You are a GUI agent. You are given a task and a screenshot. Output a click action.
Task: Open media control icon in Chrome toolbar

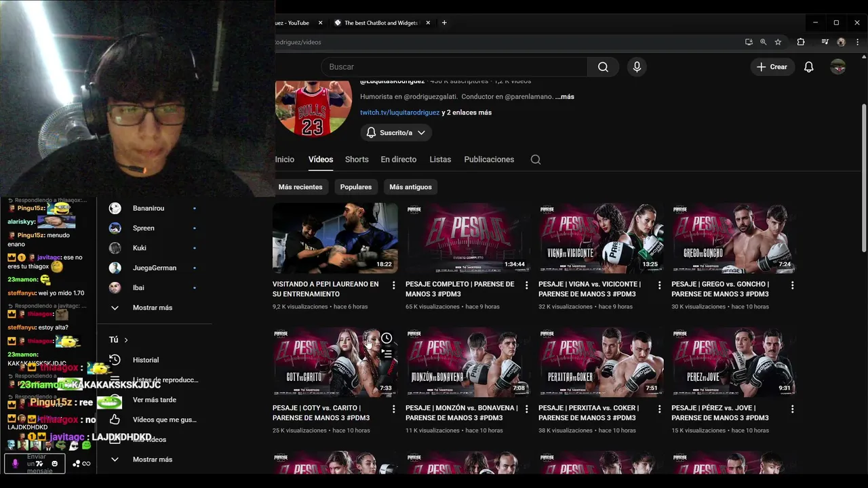[x=825, y=42]
